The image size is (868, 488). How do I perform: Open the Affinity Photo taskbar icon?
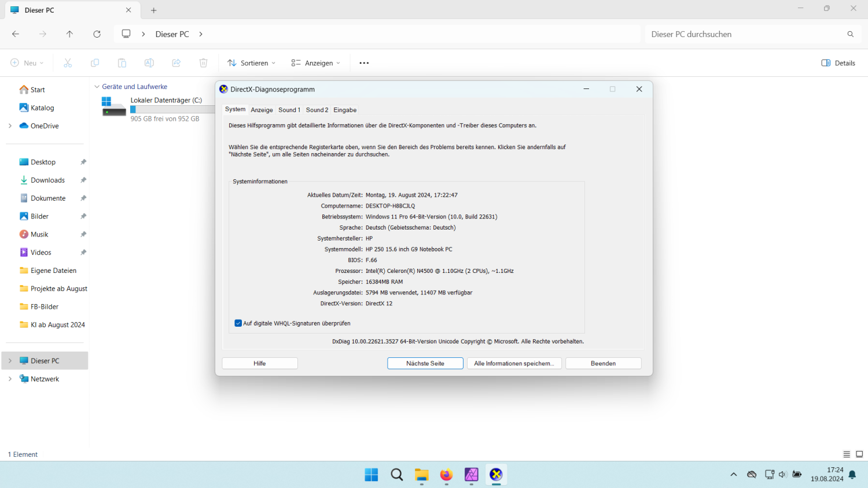click(472, 475)
